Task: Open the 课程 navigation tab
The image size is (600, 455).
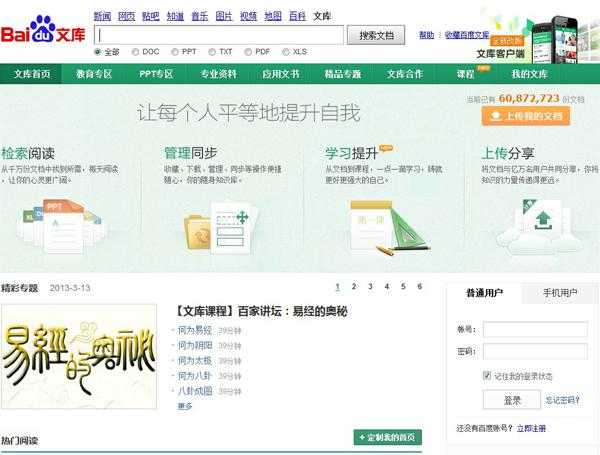Action: click(x=465, y=74)
